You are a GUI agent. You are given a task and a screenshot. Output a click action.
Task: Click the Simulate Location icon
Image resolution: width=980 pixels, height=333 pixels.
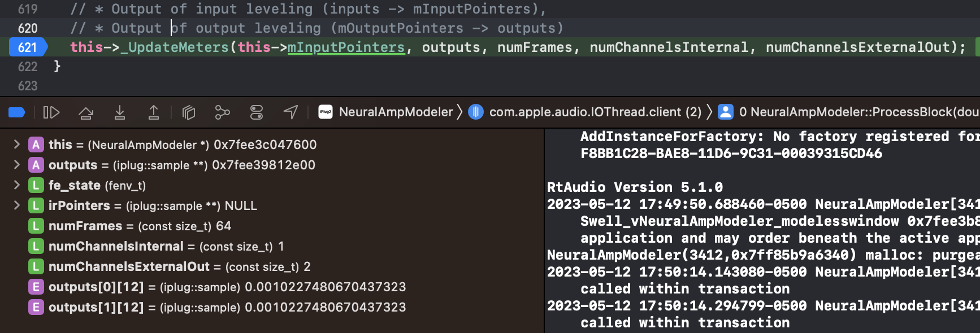(x=290, y=112)
